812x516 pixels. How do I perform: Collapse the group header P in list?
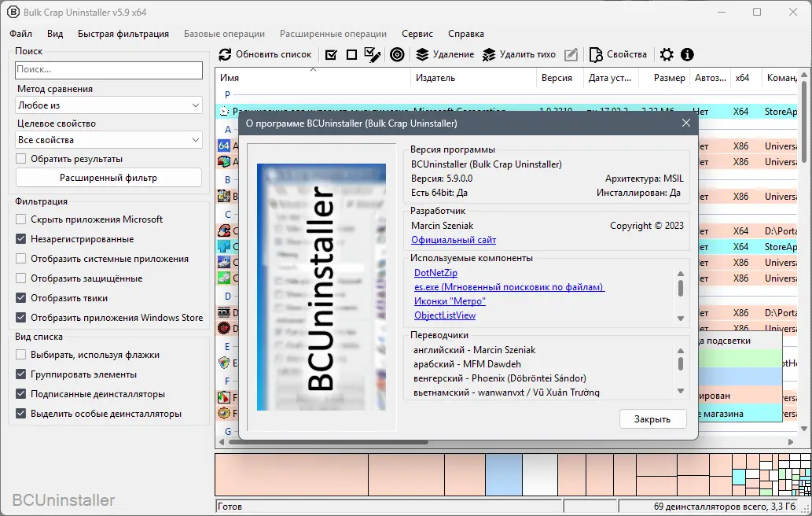[x=227, y=95]
